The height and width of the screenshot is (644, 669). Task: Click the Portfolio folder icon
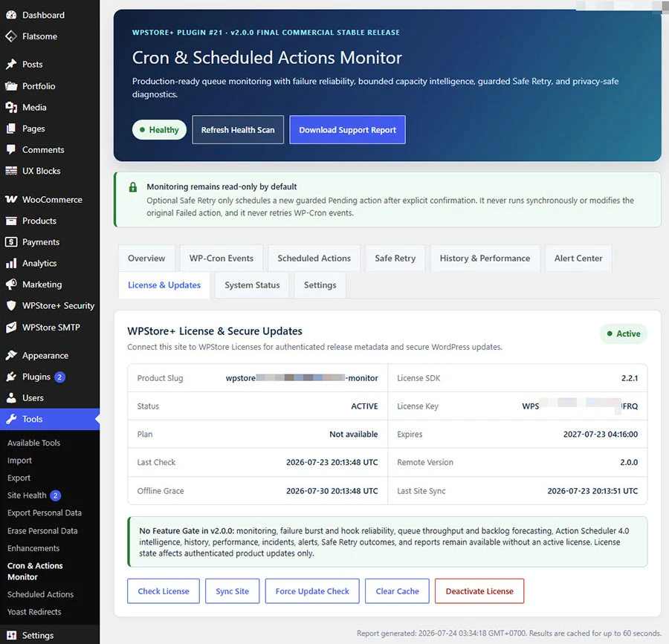click(x=11, y=86)
